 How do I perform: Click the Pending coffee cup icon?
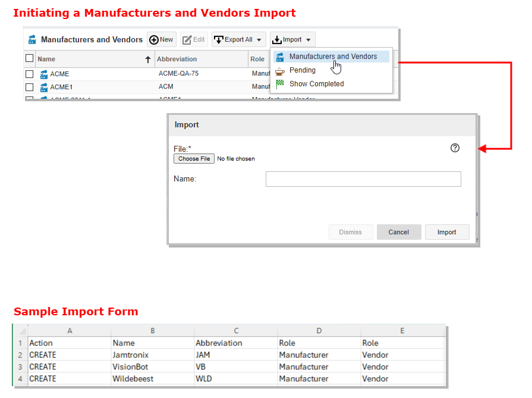pos(280,70)
